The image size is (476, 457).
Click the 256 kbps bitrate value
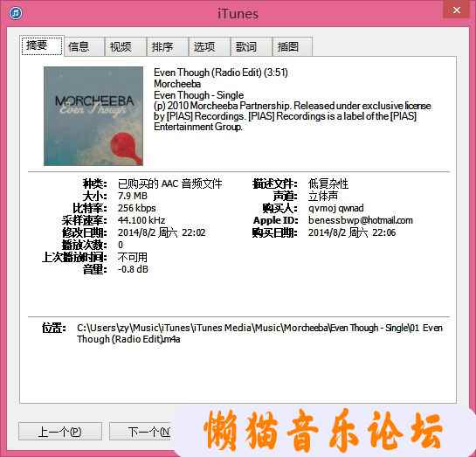(x=136, y=208)
